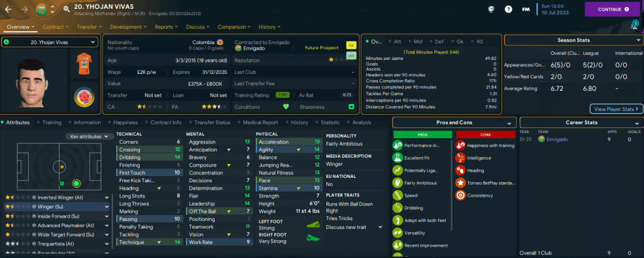
Task: Open the help question mark icon
Action: click(509, 9)
